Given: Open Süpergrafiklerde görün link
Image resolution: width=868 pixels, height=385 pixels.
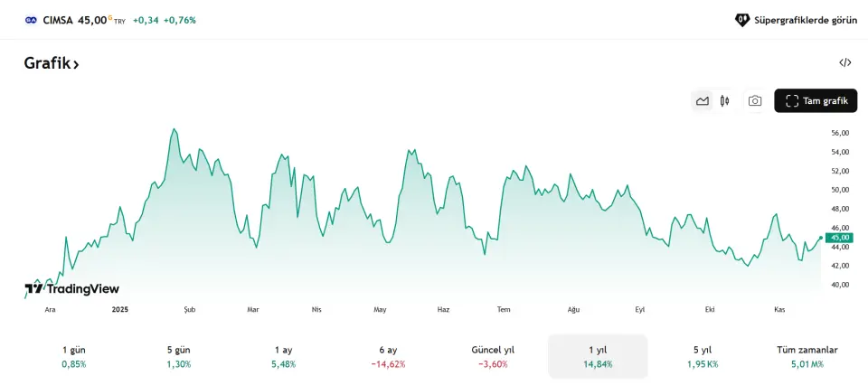Looking at the screenshot, I should point(796,20).
